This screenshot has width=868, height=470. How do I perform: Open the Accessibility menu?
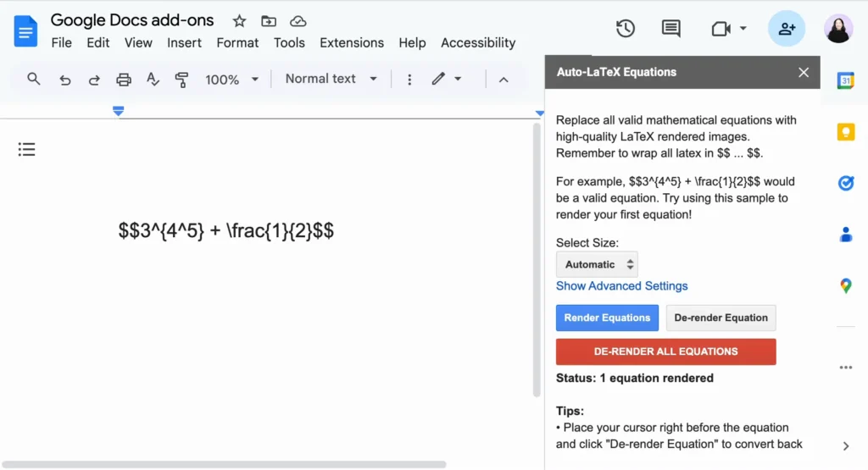click(478, 43)
